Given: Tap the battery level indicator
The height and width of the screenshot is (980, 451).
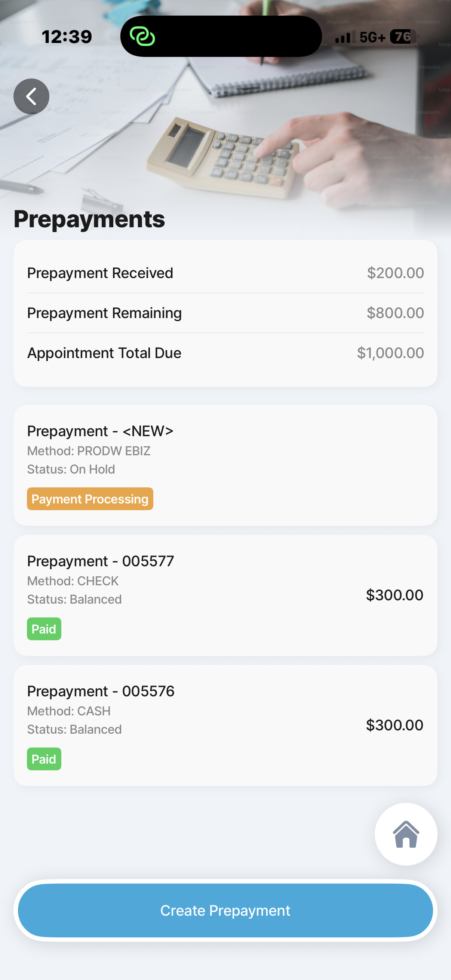Looking at the screenshot, I should (404, 37).
